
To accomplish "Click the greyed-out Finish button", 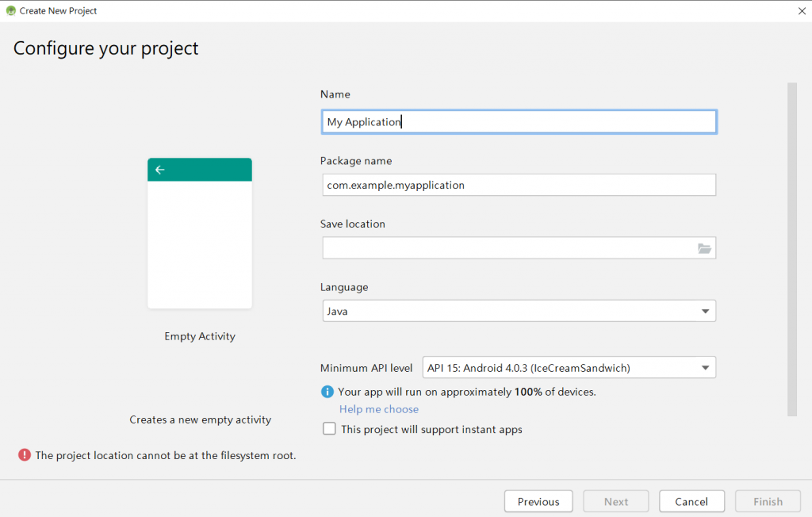I will (768, 501).
